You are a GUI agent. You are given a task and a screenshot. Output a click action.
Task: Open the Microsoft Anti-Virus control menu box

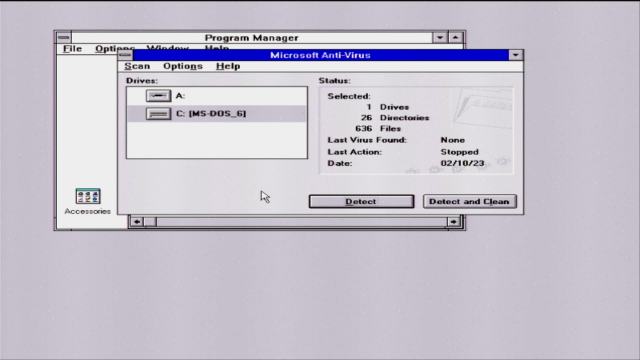click(x=125, y=55)
